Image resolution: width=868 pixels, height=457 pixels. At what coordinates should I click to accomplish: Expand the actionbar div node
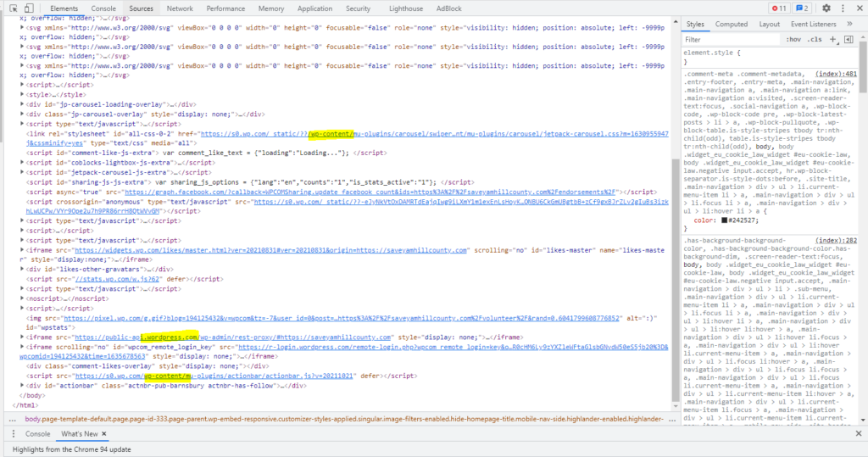[x=22, y=386]
